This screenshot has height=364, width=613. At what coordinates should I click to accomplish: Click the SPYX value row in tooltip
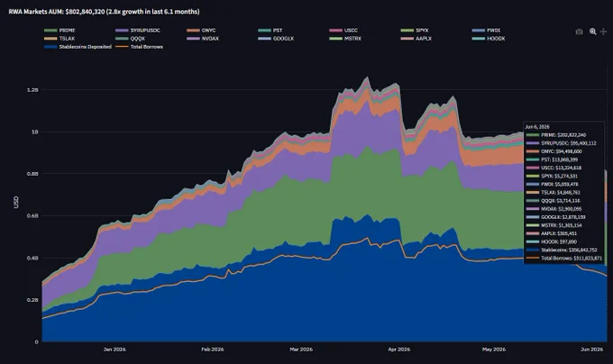coord(552,176)
